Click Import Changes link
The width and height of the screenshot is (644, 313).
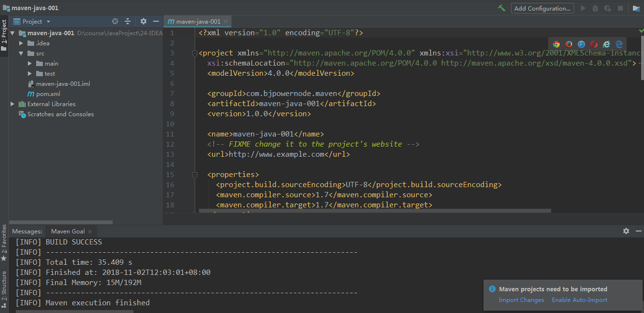pyautogui.click(x=521, y=300)
